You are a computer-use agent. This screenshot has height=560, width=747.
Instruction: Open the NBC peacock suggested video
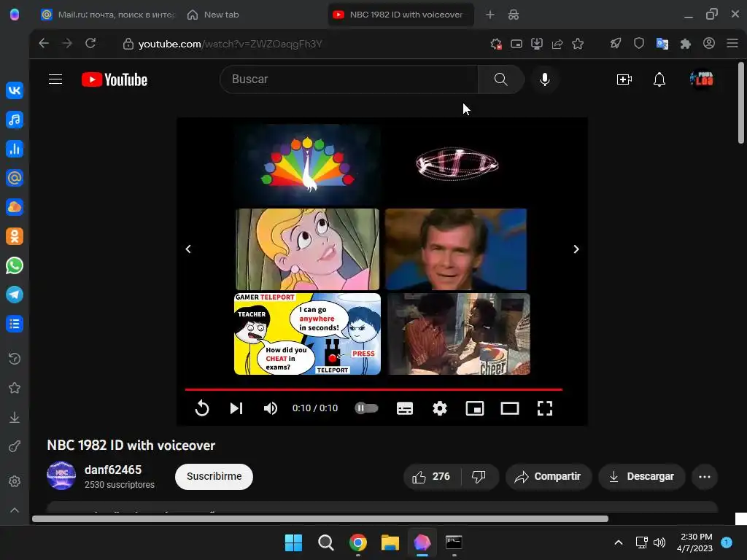[x=307, y=164]
